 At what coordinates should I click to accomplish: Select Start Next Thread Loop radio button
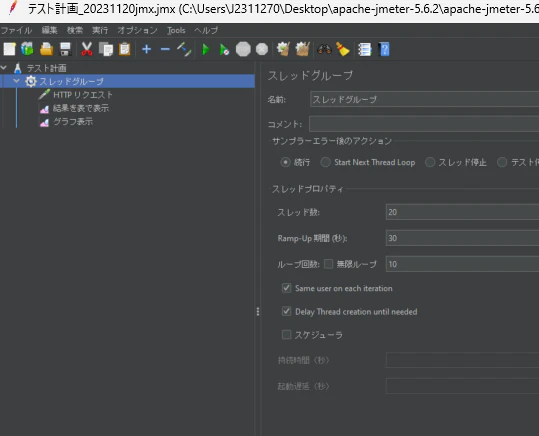[x=326, y=162]
